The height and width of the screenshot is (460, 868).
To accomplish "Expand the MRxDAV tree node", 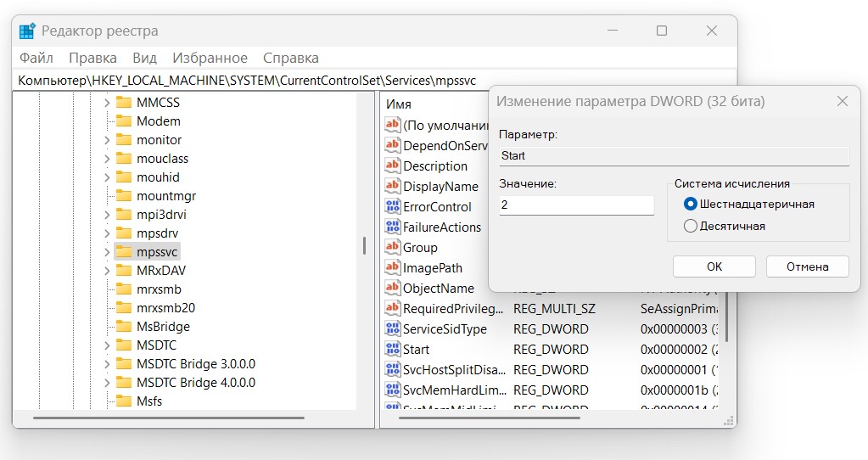I will (x=107, y=271).
